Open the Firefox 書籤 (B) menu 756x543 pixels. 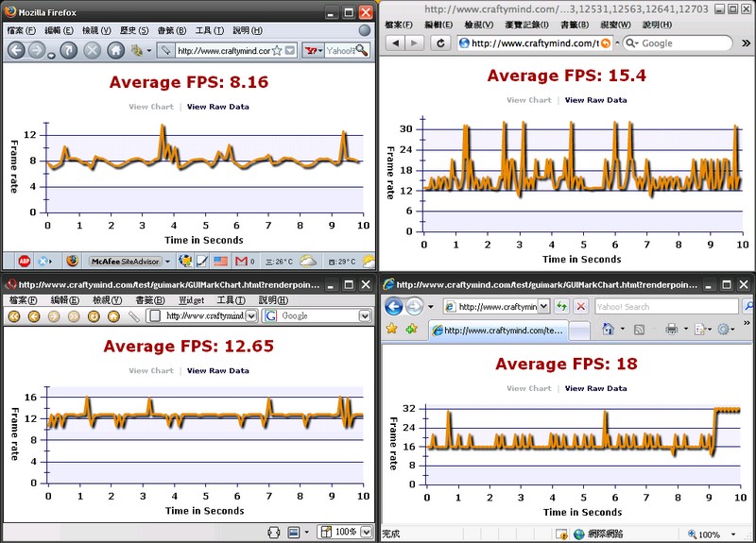[x=172, y=30]
